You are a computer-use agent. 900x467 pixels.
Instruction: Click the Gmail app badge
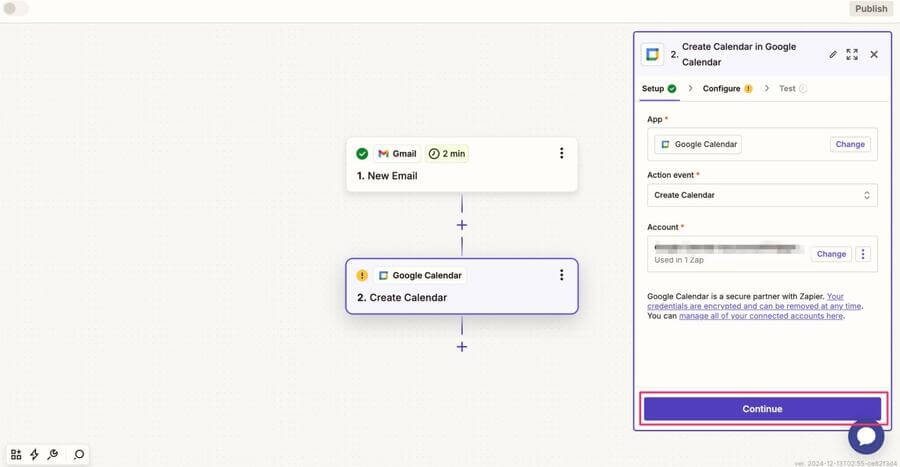click(x=397, y=154)
